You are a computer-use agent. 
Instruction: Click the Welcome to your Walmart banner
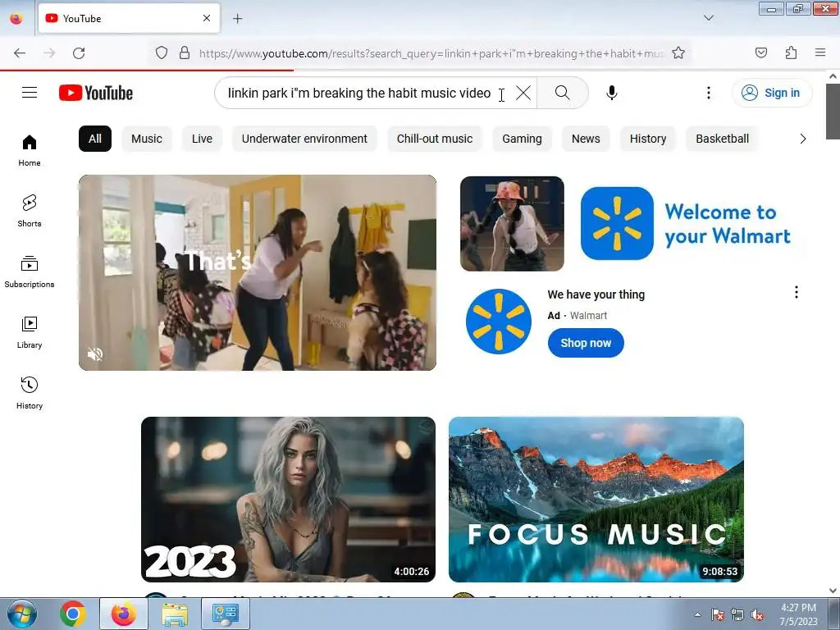coord(687,223)
